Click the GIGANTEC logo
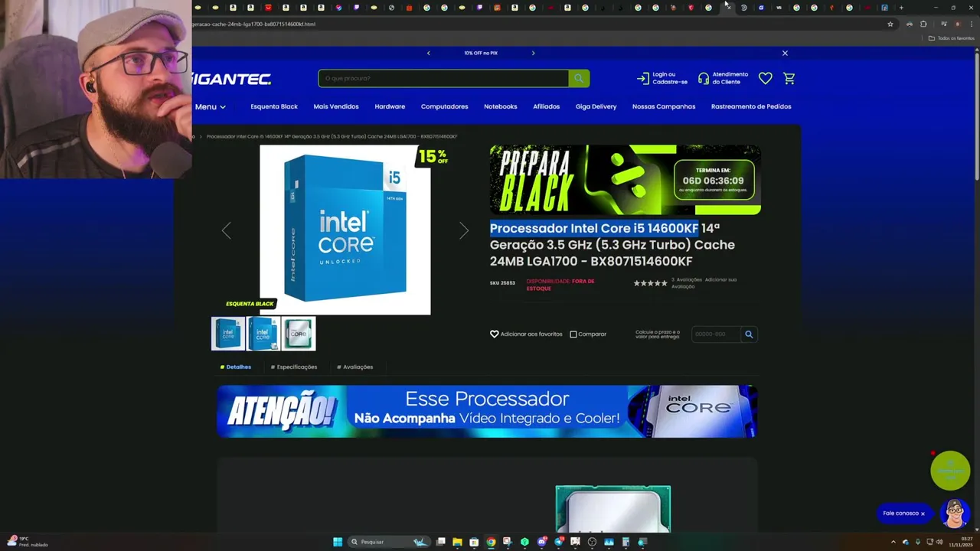 232,79
